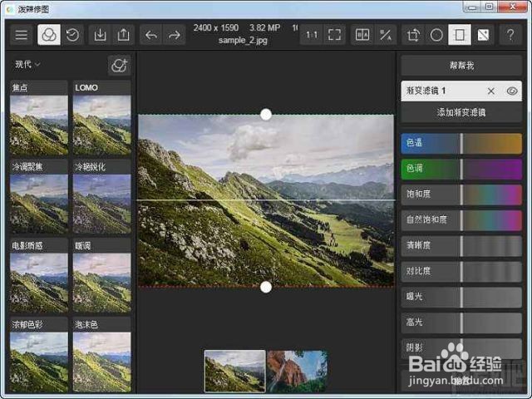Select the mountain photo filmstrip thumbnail
532x399 pixels.
(x=234, y=372)
